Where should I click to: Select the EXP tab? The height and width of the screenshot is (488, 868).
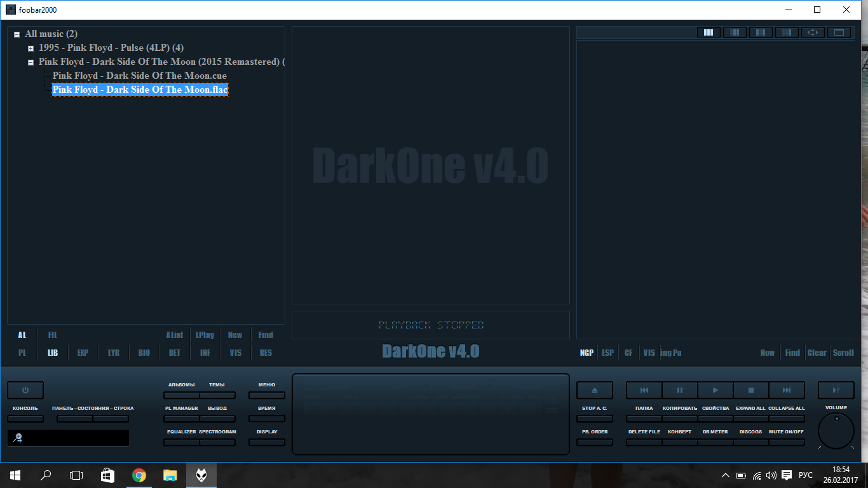pyautogui.click(x=83, y=353)
